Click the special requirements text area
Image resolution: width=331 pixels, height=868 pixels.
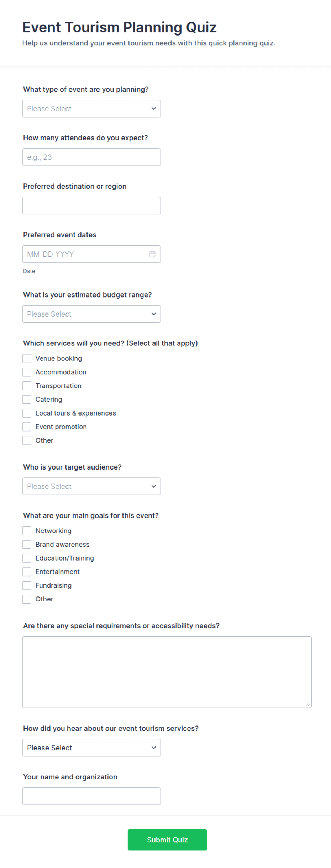(x=167, y=672)
